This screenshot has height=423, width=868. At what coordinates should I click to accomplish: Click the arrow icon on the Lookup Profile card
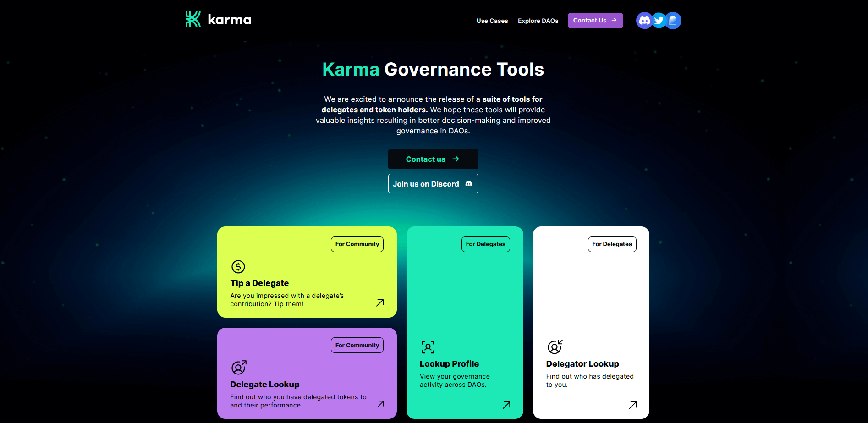tap(506, 405)
